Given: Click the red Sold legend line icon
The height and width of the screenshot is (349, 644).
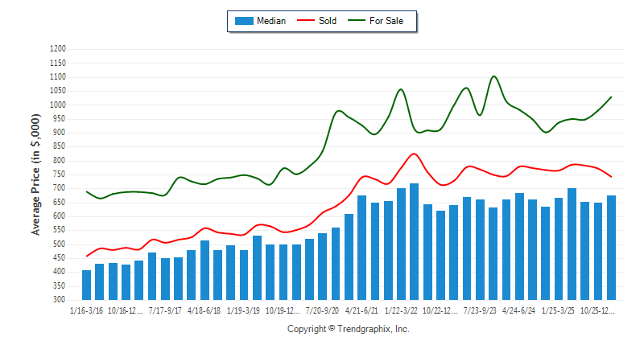Looking at the screenshot, I should [307, 21].
